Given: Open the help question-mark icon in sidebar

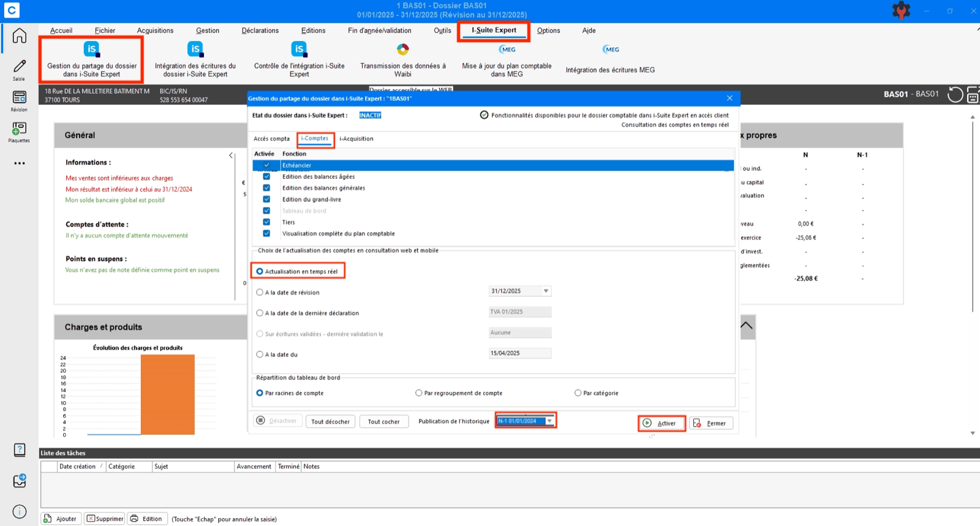Looking at the screenshot, I should (20, 450).
